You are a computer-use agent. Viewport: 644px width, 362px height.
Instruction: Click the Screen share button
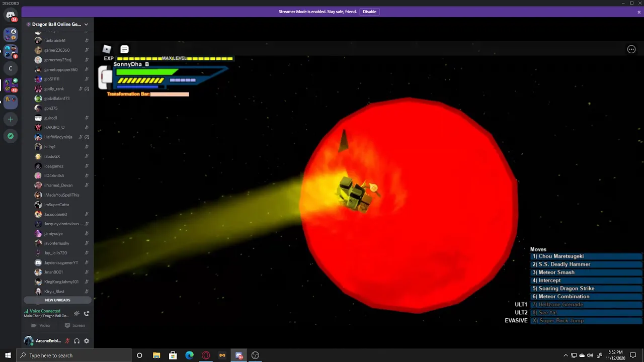tap(74, 325)
